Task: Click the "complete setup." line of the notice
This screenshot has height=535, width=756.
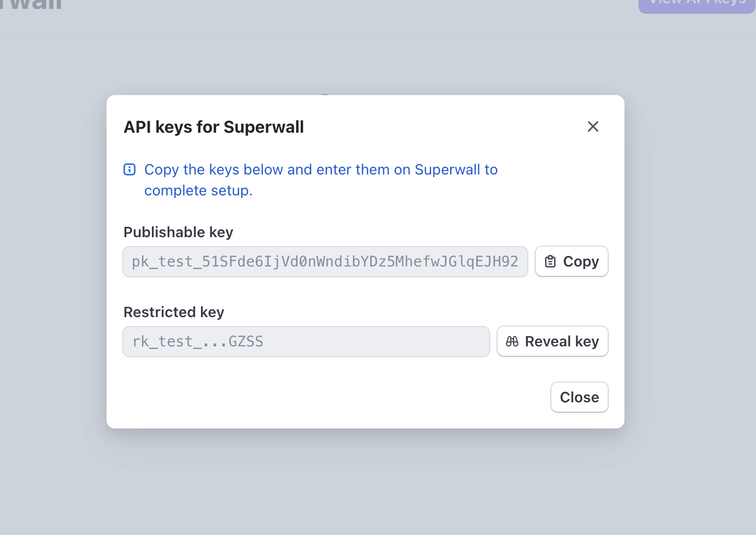Action: tap(198, 191)
